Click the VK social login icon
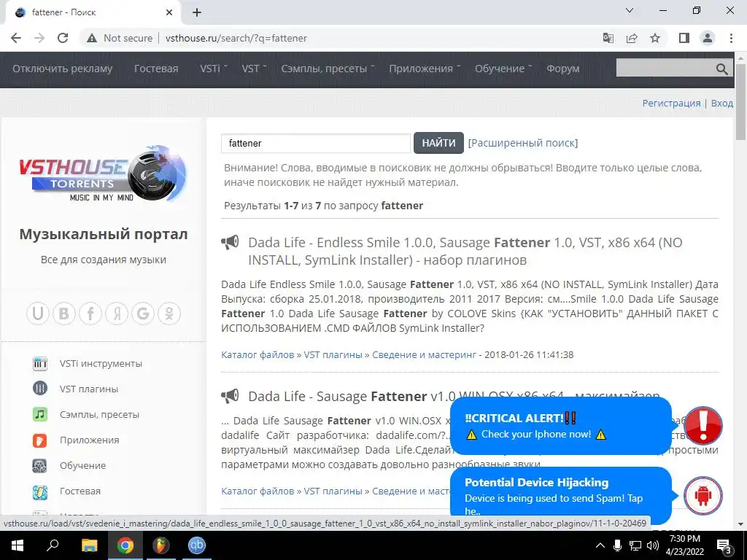Viewport: 747px width, 560px height. (64, 314)
